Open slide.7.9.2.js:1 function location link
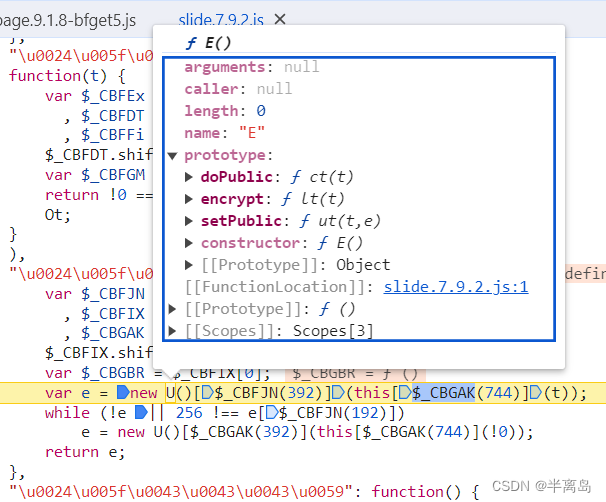The height and width of the screenshot is (502, 606). (456, 287)
